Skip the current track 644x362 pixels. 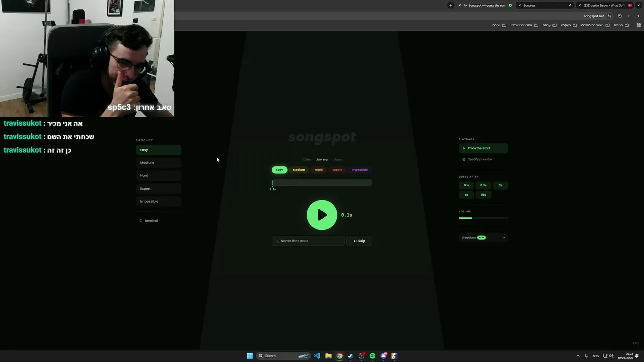359,241
